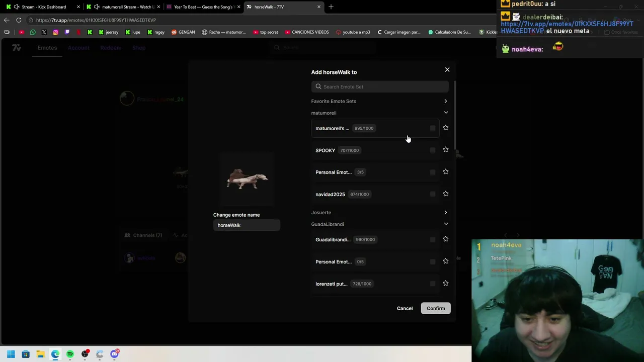Viewport: 644px width, 362px height.
Task: Star the Personal Emotes 0/5 set
Action: point(445,261)
